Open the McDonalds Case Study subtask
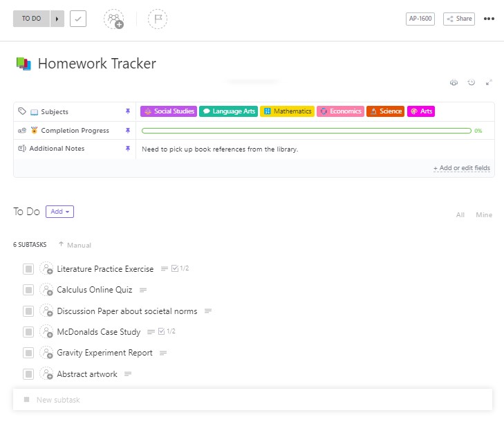504x424 pixels. click(x=99, y=332)
